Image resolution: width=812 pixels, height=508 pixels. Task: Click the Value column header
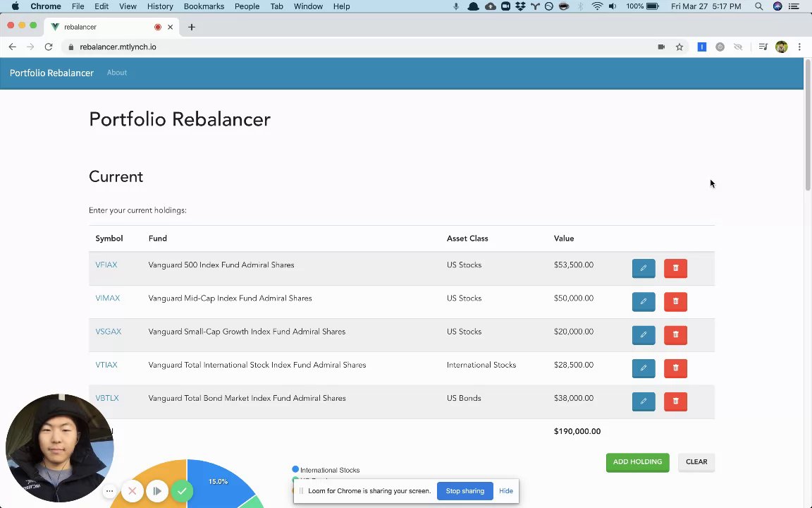coord(563,238)
